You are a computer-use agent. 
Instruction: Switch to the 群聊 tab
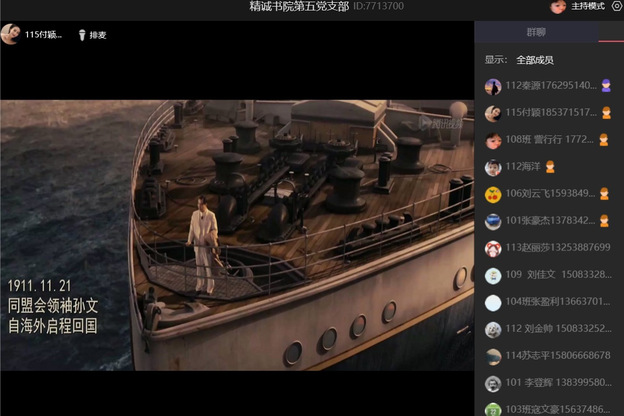coord(536,32)
